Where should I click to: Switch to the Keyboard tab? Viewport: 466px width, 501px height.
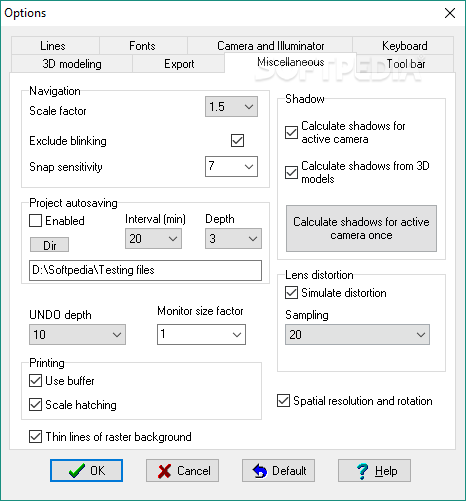click(x=403, y=46)
